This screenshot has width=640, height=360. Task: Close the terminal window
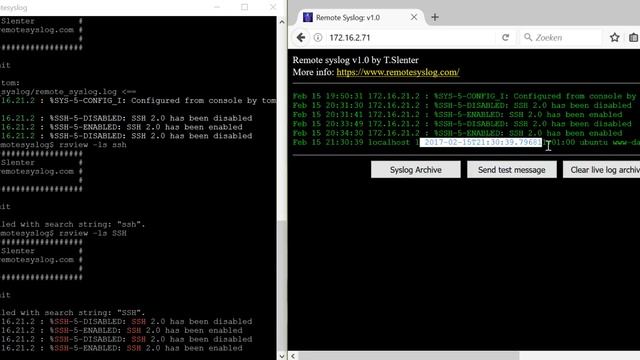pos(273,7)
